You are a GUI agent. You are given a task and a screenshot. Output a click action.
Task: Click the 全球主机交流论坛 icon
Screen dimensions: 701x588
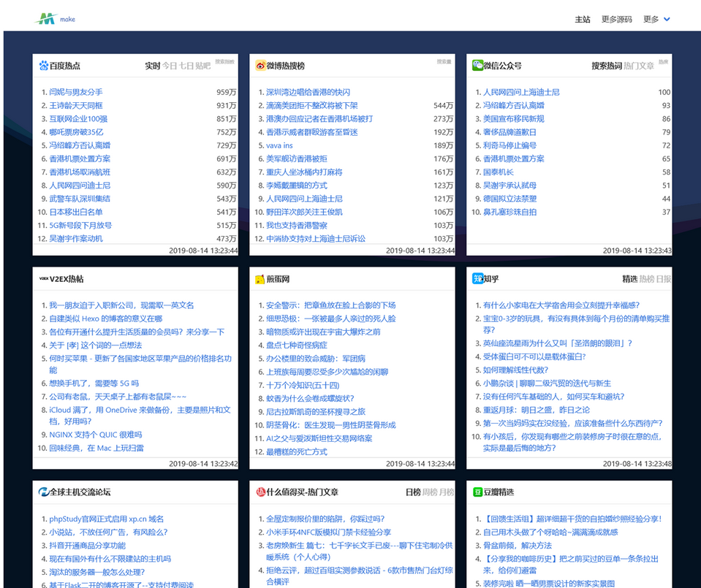point(43,492)
